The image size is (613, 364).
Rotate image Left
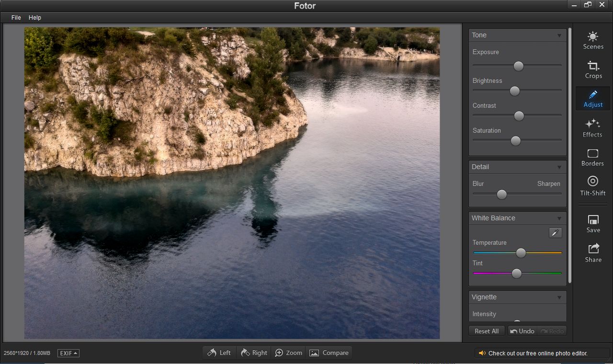(219, 353)
